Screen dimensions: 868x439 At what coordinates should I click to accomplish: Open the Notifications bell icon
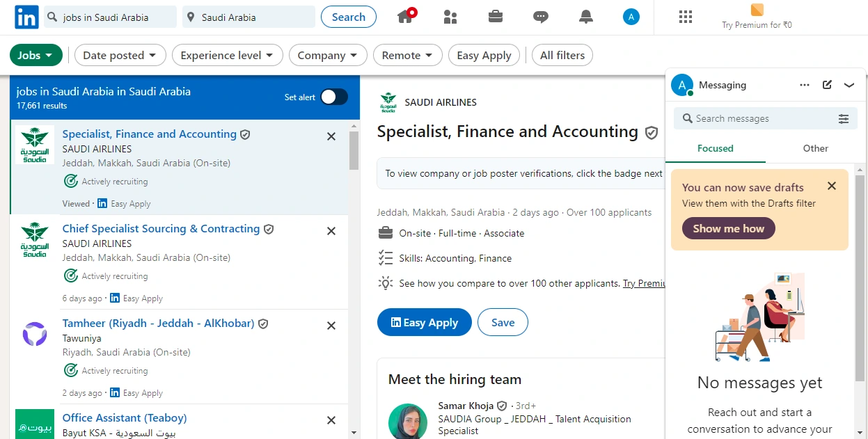(x=586, y=17)
